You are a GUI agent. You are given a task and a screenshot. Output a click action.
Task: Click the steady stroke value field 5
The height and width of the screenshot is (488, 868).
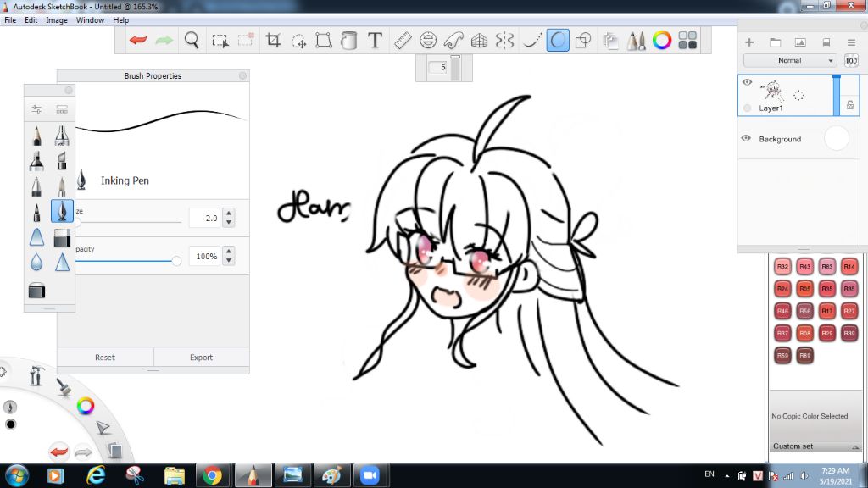click(438, 68)
